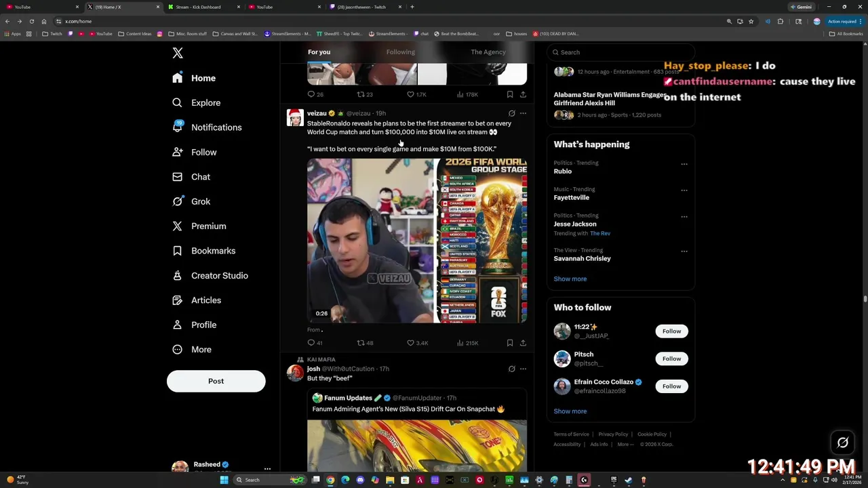This screenshot has width=868, height=488.
Task: Click Grok explain icon on veizau post
Action: point(512,113)
